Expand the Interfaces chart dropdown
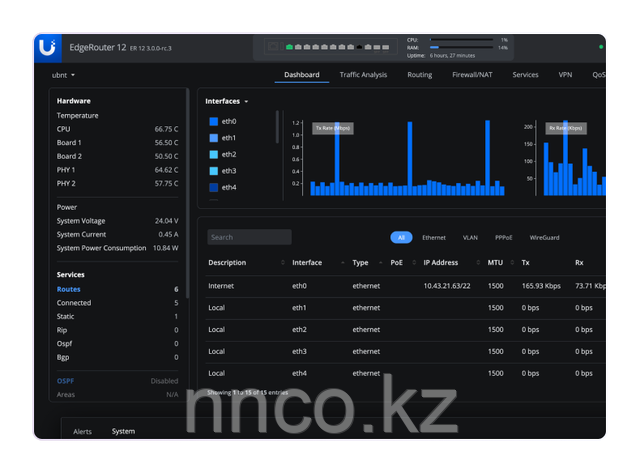 [227, 101]
